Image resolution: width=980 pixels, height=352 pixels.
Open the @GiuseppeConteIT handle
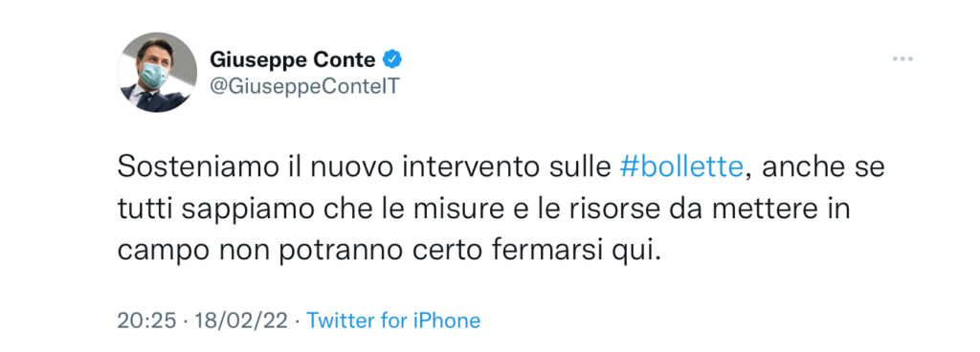(304, 87)
